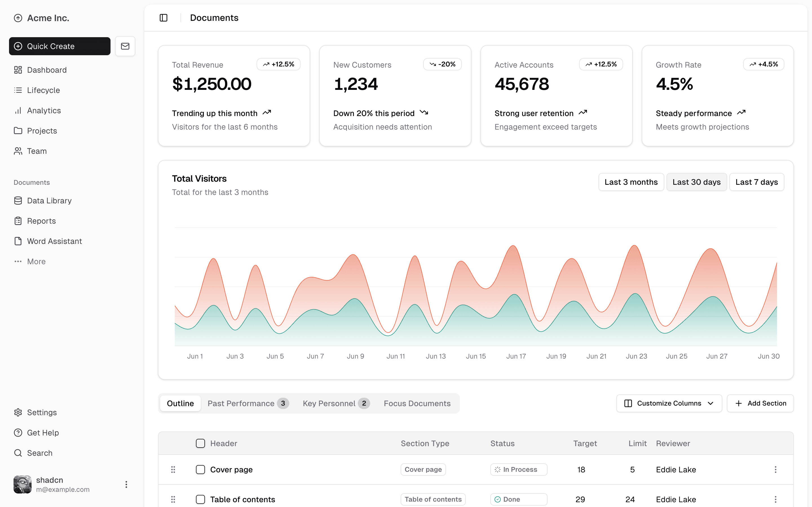The height and width of the screenshot is (507, 812).
Task: Click the inbox mail icon button
Action: [x=125, y=46]
